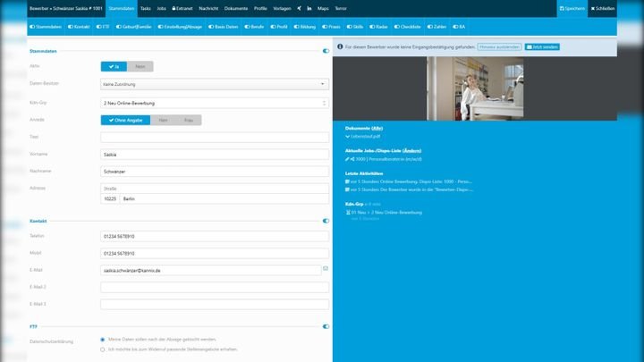Toggle the FTF switch in the sub-navigation
644x362 pixels.
coord(98,27)
